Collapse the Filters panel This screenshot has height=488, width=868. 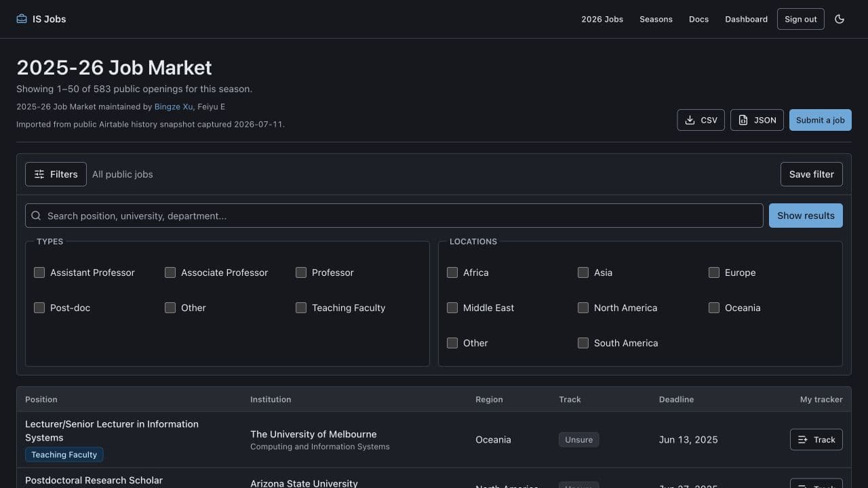tap(56, 174)
